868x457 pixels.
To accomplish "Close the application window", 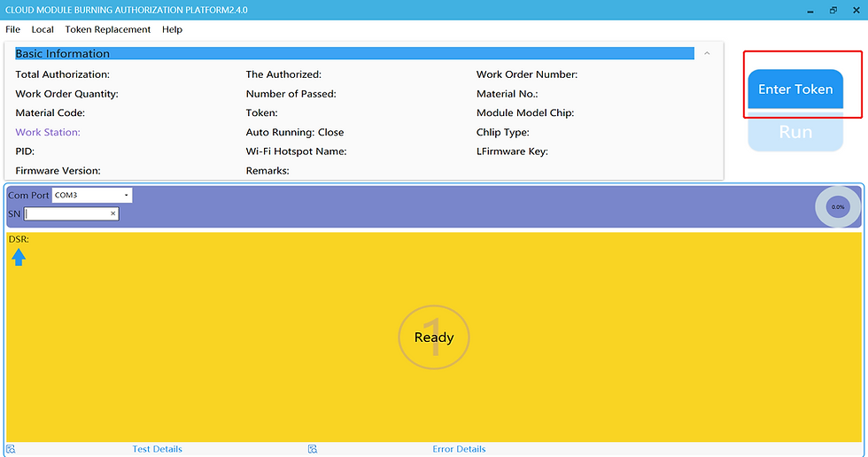I will point(856,10).
